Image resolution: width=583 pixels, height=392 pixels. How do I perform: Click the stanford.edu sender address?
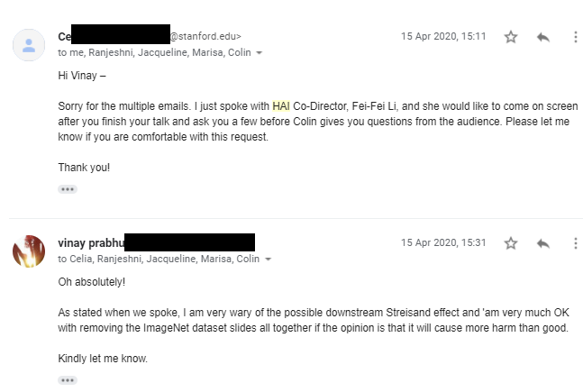205,37
